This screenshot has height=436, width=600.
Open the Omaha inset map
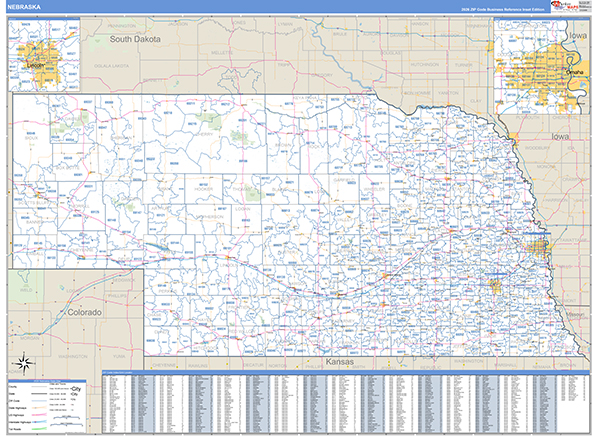[x=542, y=66]
